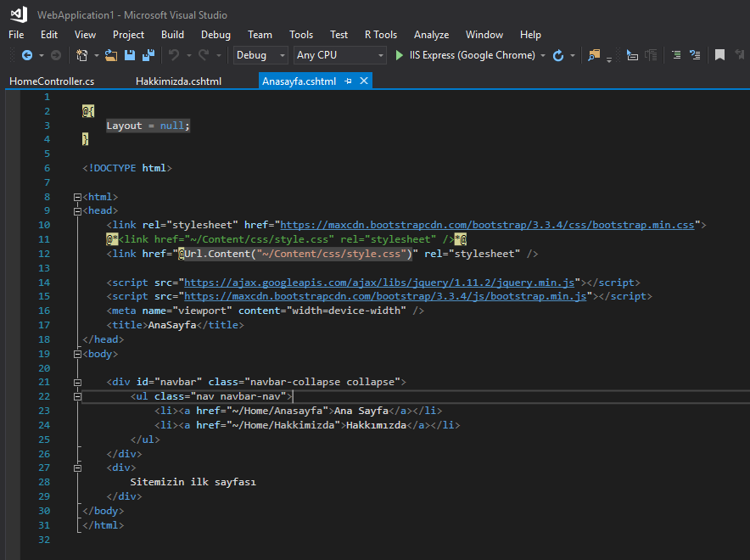Open the Redo history dropdown arrow
This screenshot has width=750, height=560.
coord(219,56)
